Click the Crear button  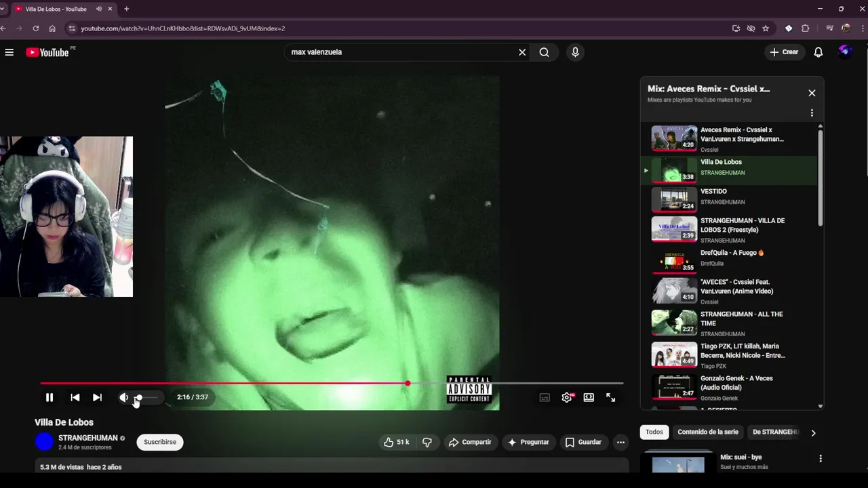(x=784, y=52)
